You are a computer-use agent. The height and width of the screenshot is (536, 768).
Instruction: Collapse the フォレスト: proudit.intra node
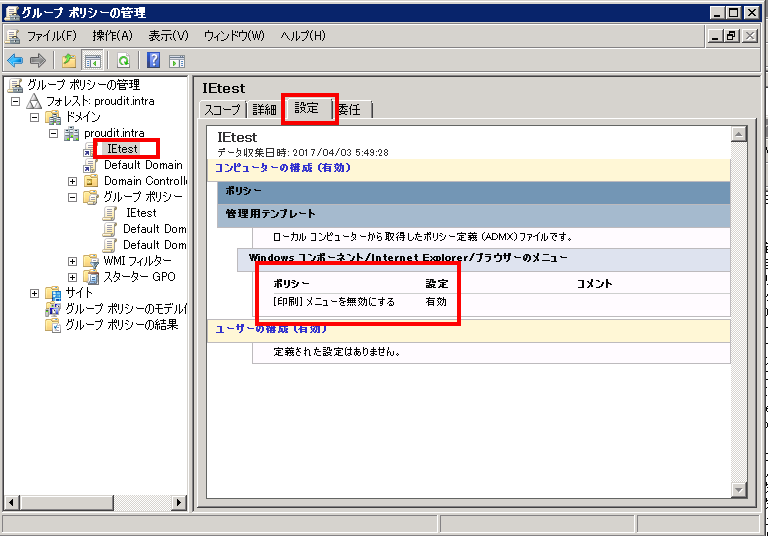tap(16, 101)
